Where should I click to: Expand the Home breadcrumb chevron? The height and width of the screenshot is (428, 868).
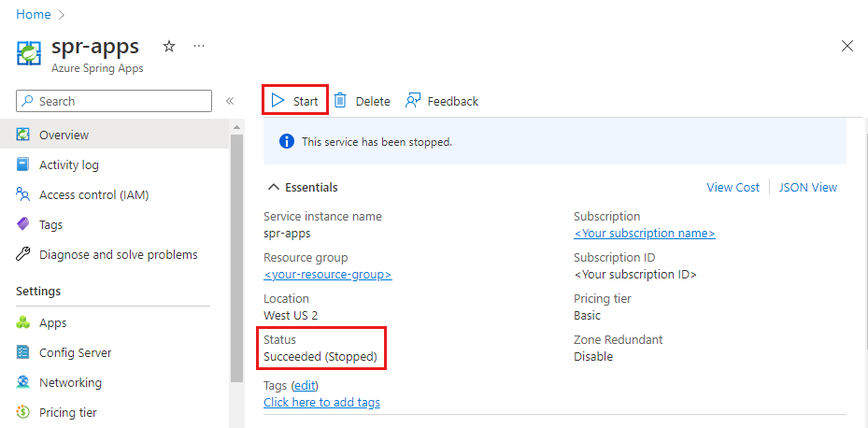coord(61,15)
